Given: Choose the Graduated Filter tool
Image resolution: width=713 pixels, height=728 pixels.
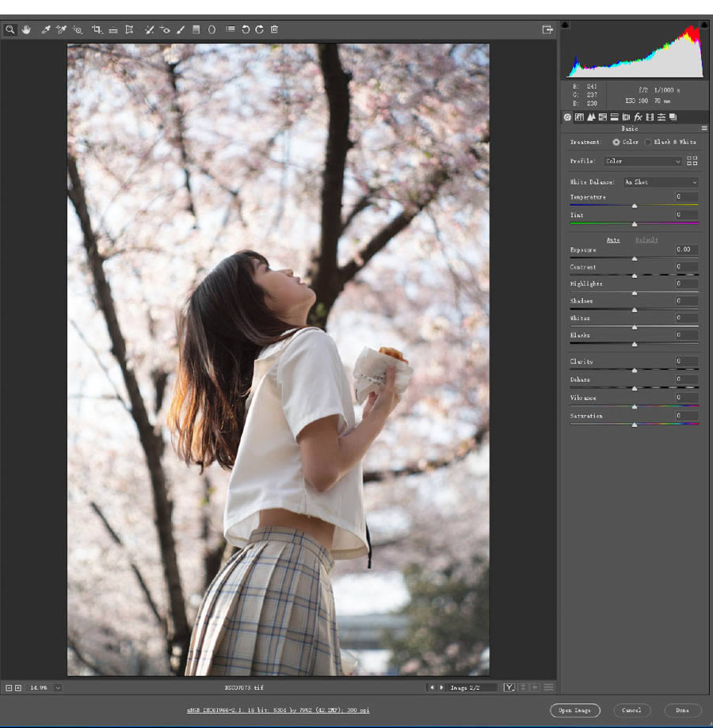Looking at the screenshot, I should point(196,29).
